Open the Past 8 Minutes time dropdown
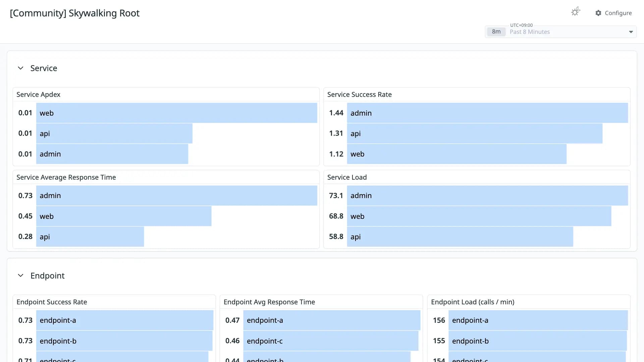This screenshot has height=362, width=644. pos(560,32)
